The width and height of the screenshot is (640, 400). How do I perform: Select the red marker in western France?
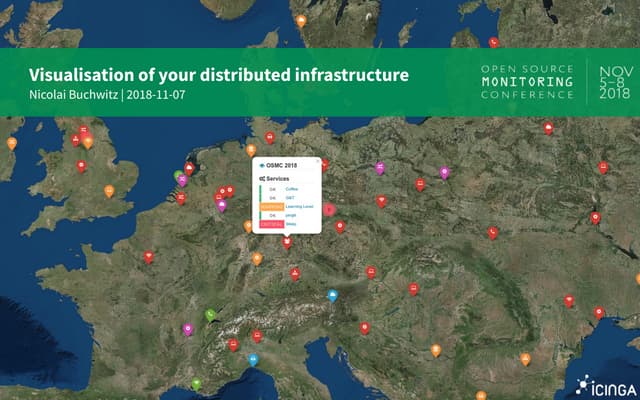[148, 256]
